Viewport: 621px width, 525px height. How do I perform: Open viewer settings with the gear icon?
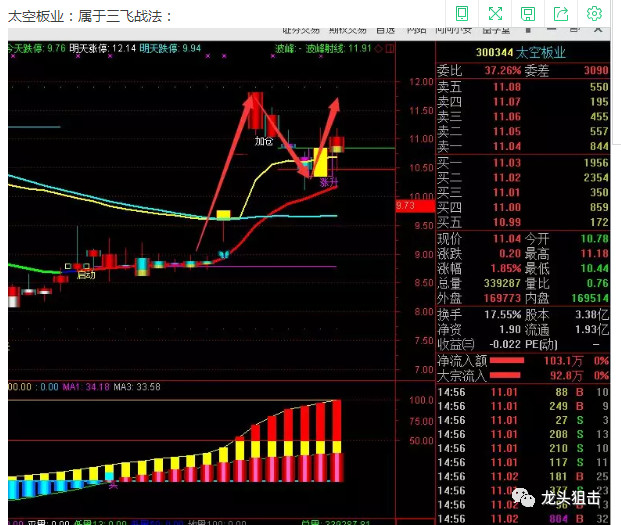(594, 13)
